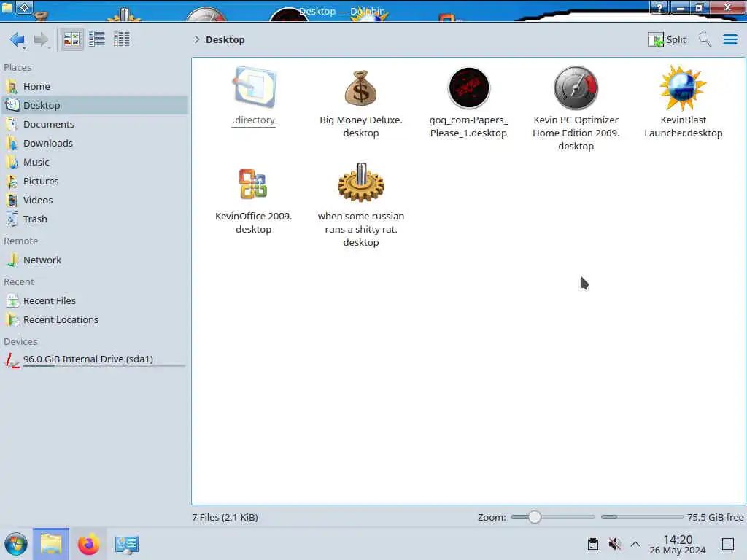Open Documents in Places

tap(94, 124)
